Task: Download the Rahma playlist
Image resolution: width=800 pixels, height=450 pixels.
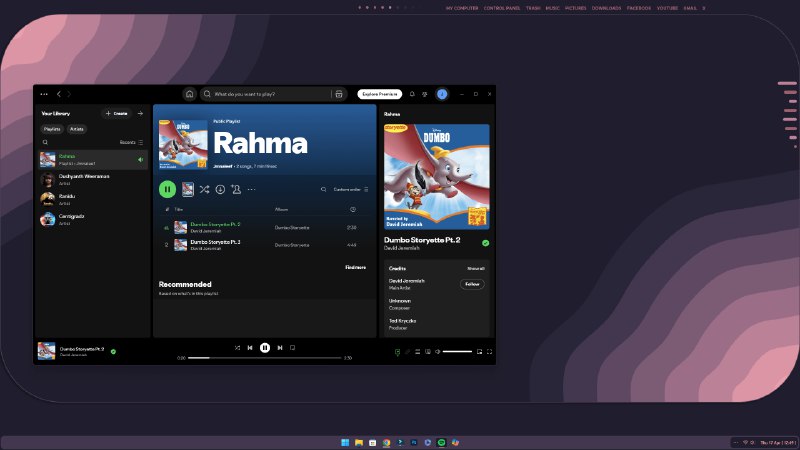Action: pos(220,189)
